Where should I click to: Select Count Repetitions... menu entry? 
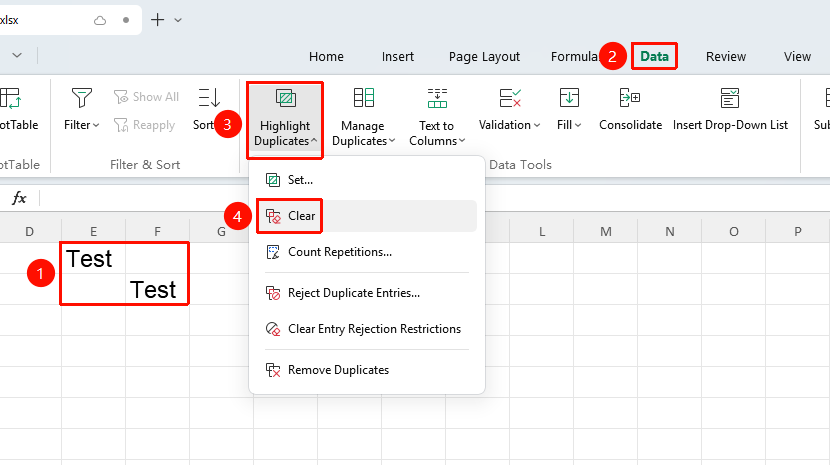(366, 252)
